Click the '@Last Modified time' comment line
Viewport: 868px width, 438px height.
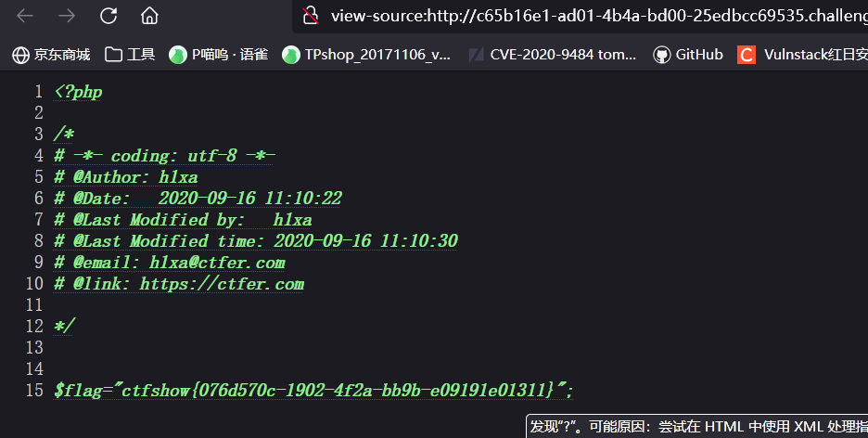tap(256, 241)
